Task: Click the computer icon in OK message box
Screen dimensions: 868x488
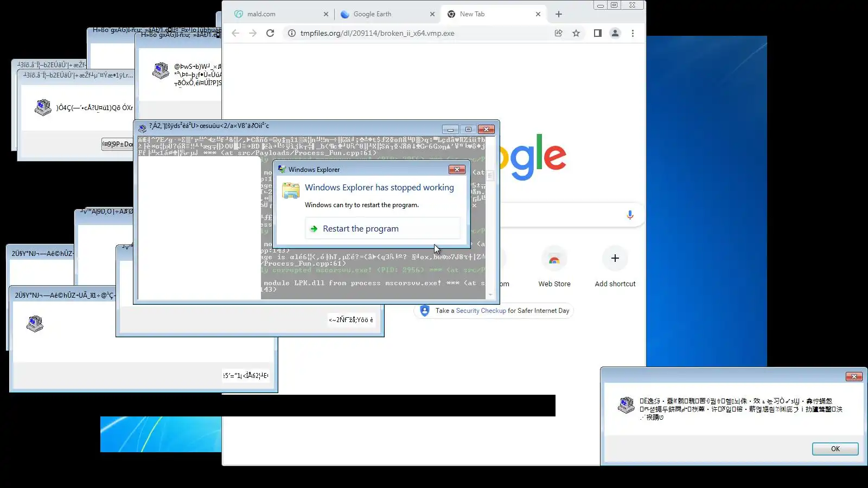Action: 626,405
